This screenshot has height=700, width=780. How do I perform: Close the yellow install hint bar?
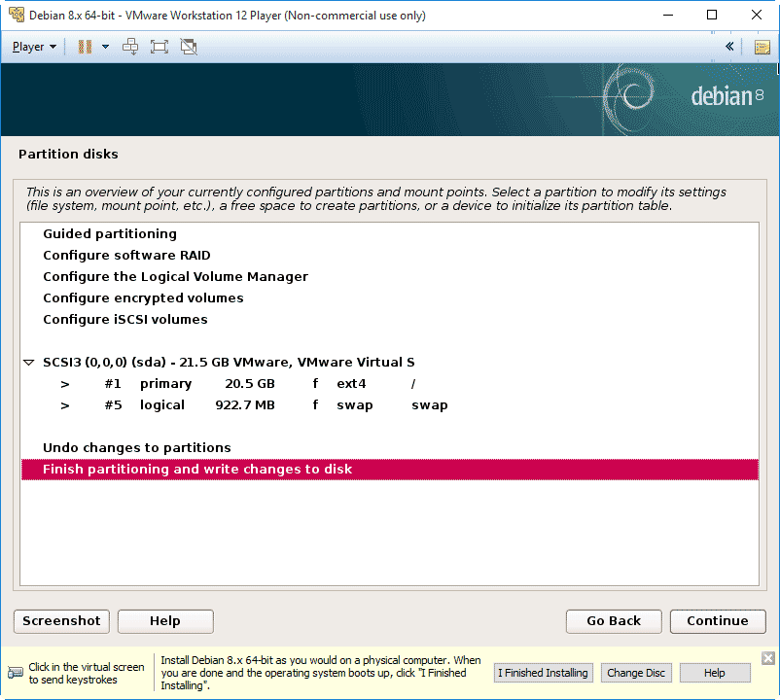coord(767,658)
